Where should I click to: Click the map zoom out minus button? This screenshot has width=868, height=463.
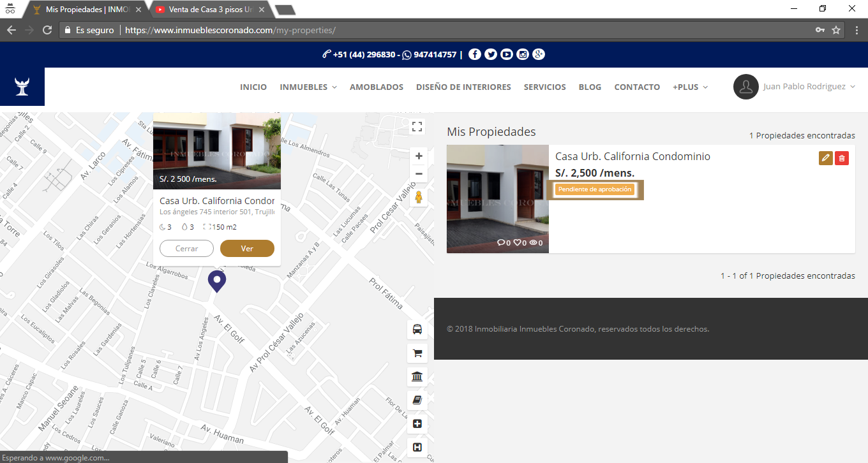coord(419,174)
